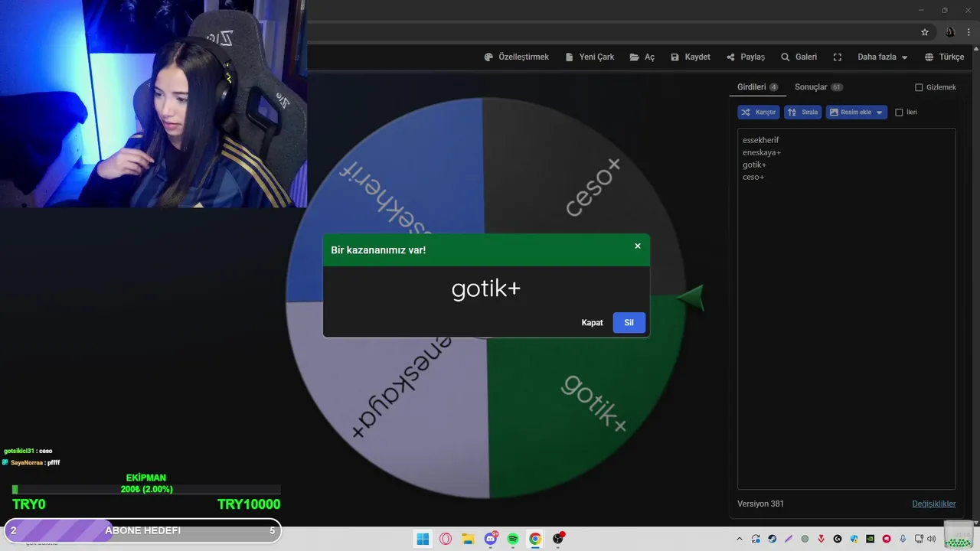This screenshot has width=980, height=551.
Task: Click the microphone tray icon
Action: tap(903, 539)
